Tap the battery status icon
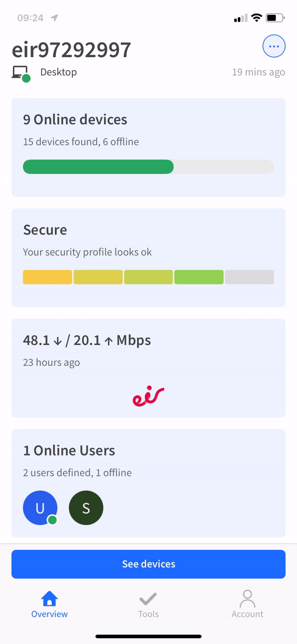The height and width of the screenshot is (644, 297). click(x=275, y=18)
